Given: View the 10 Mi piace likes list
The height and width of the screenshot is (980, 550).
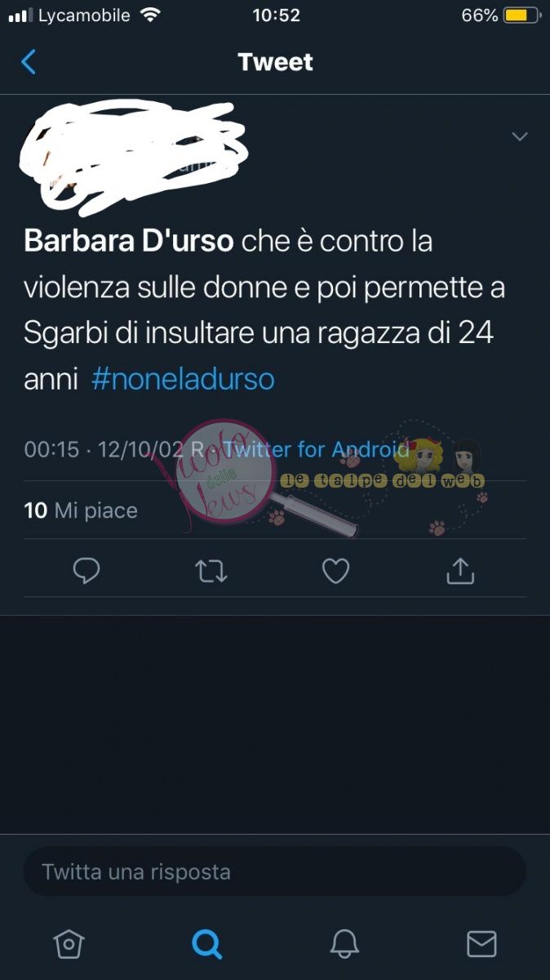Looking at the screenshot, I should coord(81,510).
